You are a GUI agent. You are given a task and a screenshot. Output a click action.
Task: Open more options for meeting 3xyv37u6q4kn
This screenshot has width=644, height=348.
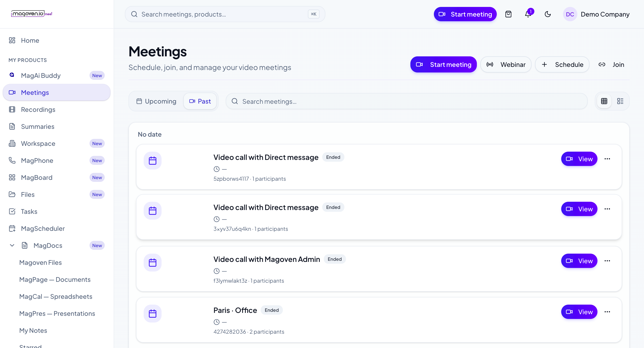(x=607, y=209)
